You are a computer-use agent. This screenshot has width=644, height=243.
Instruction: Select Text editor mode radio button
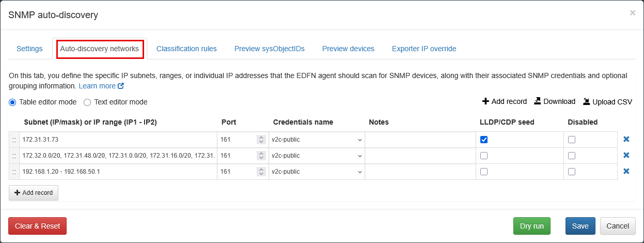click(87, 102)
